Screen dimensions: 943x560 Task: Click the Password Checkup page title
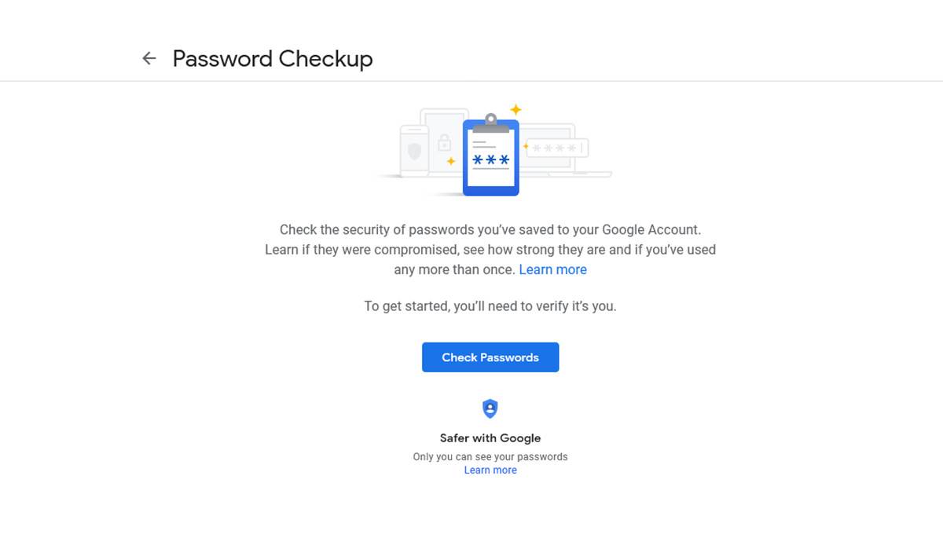pyautogui.click(x=273, y=58)
